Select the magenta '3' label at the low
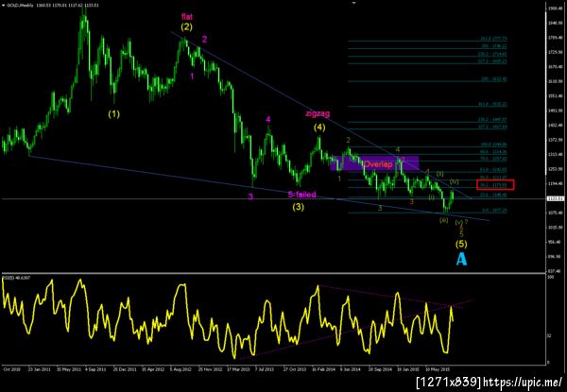This screenshot has width=567, height=392. (x=250, y=196)
